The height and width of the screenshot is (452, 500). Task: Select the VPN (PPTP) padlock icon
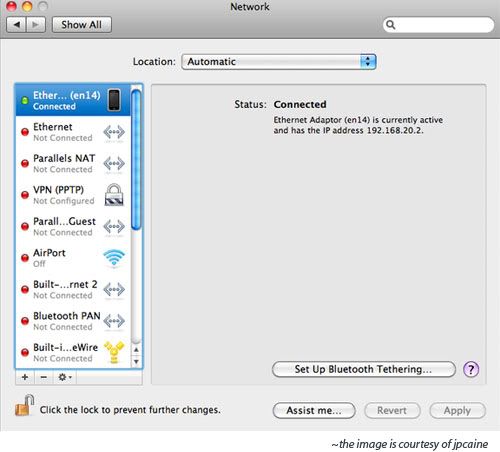pyautogui.click(x=114, y=195)
